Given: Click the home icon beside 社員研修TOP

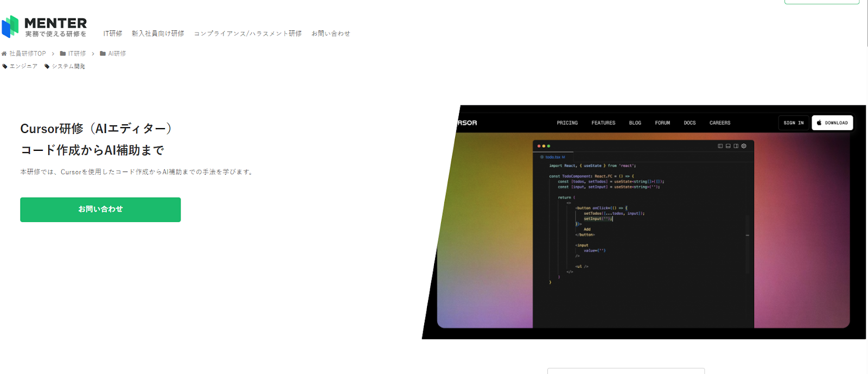Looking at the screenshot, I should (x=4, y=54).
